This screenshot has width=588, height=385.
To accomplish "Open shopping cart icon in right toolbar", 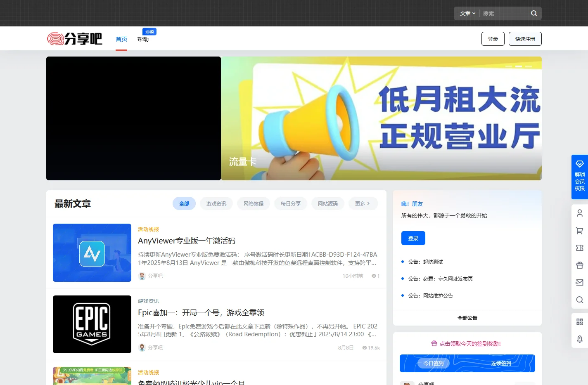I will coord(580,231).
